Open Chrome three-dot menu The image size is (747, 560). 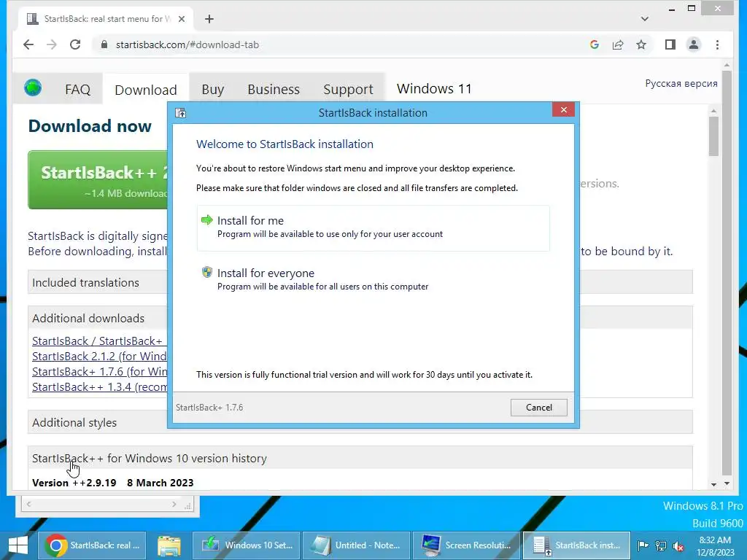[718, 44]
